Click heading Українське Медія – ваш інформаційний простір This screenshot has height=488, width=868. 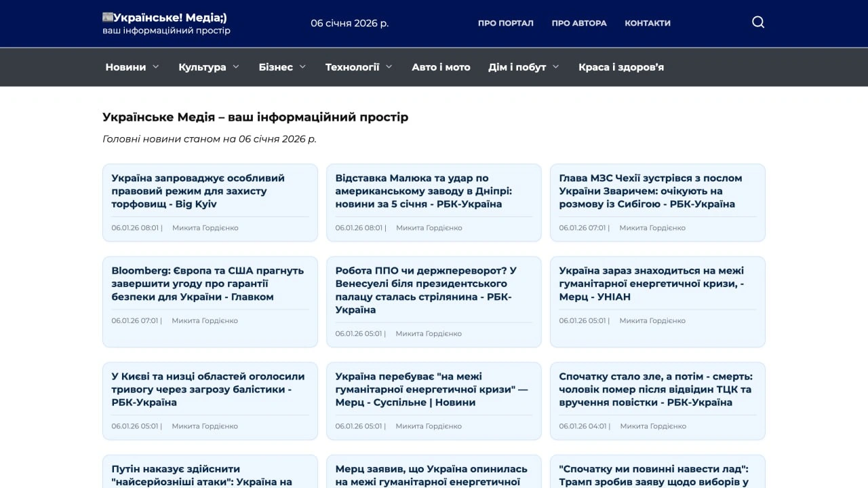(256, 117)
